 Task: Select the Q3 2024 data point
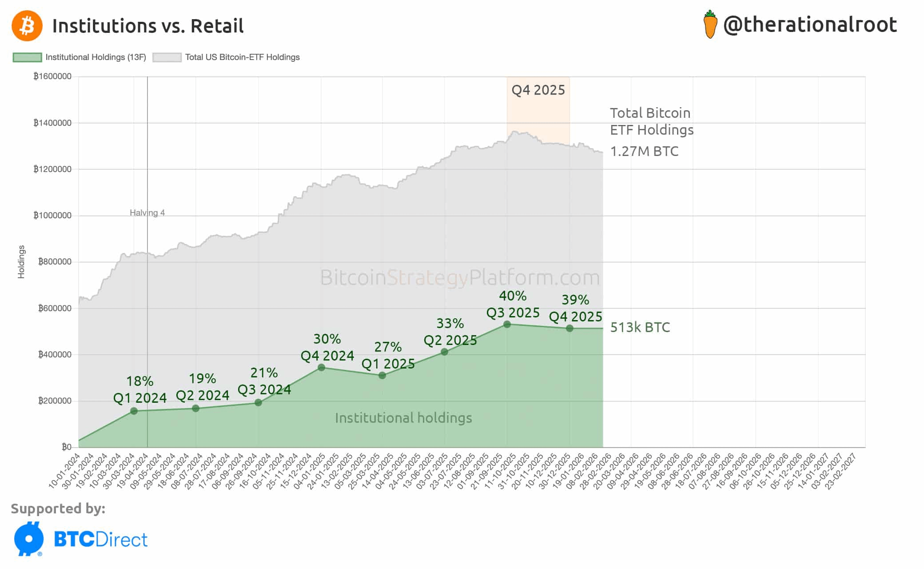click(x=258, y=403)
